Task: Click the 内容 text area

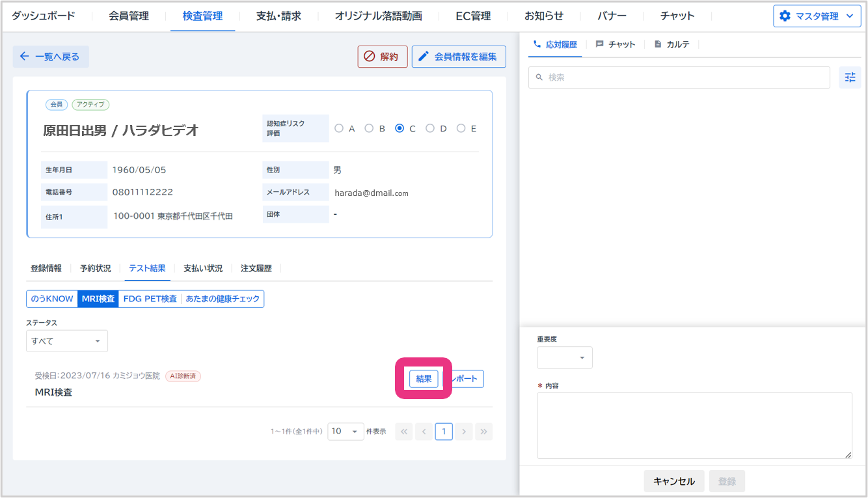Action: point(694,425)
